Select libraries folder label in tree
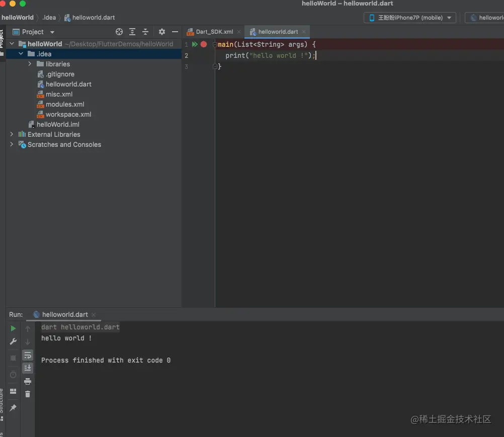 [x=58, y=64]
